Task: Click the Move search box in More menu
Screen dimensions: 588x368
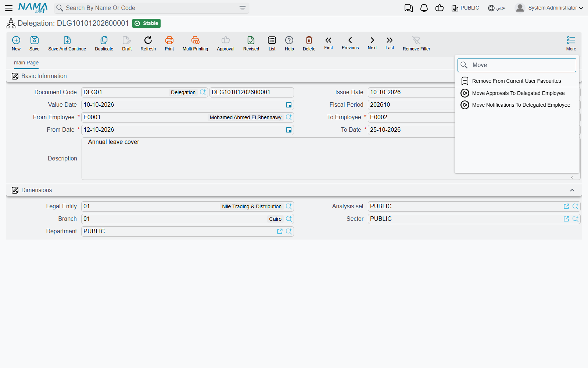Action: [x=517, y=65]
